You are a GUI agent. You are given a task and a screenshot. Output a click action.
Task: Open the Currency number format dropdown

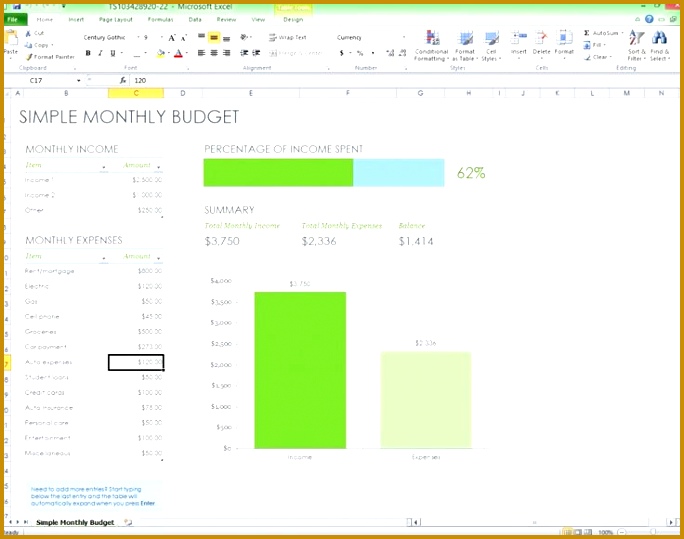click(404, 38)
